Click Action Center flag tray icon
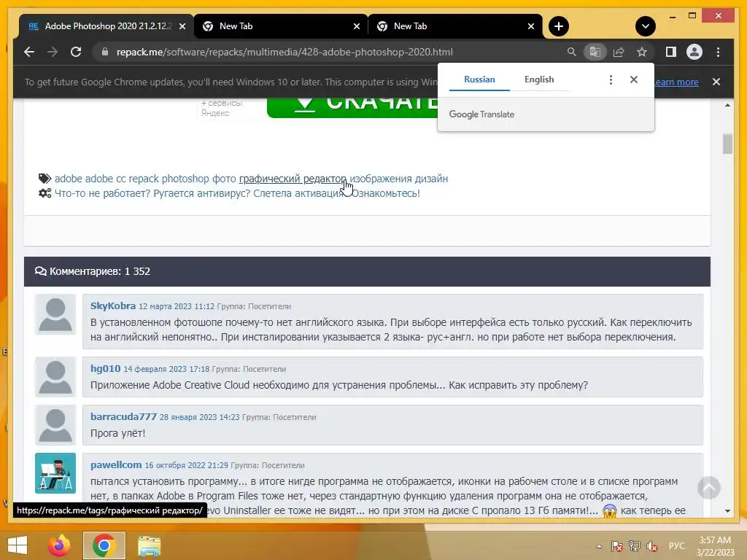This screenshot has width=747, height=560. pyautogui.click(x=617, y=546)
